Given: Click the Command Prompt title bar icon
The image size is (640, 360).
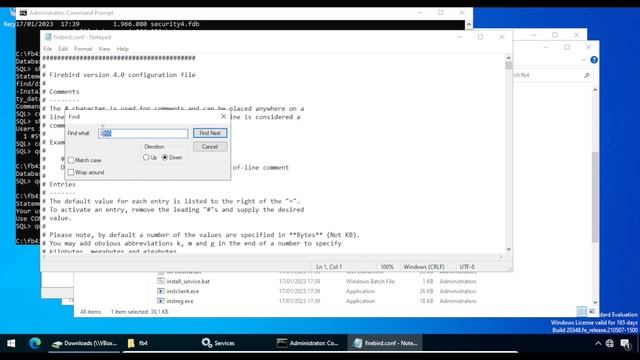Looking at the screenshot, I should (x=23, y=13).
